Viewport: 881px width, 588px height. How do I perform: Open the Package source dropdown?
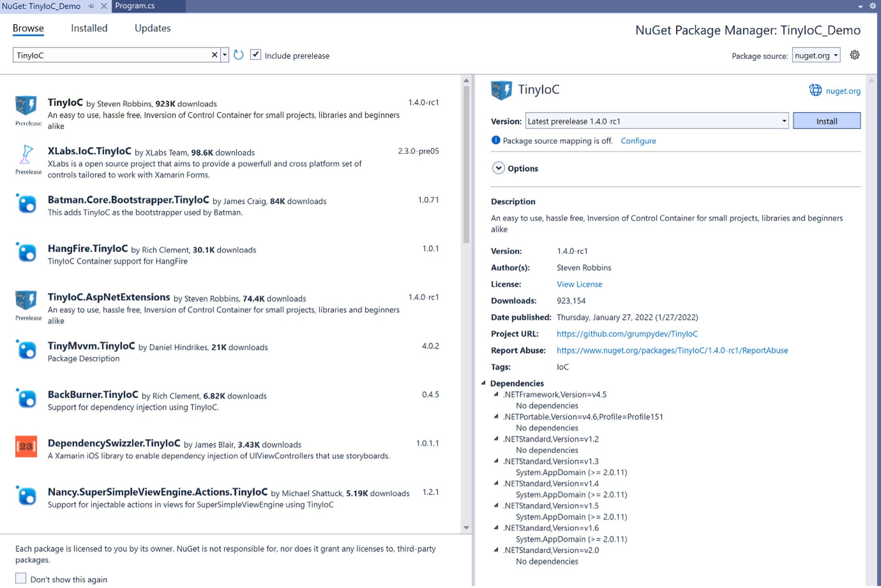pos(816,55)
